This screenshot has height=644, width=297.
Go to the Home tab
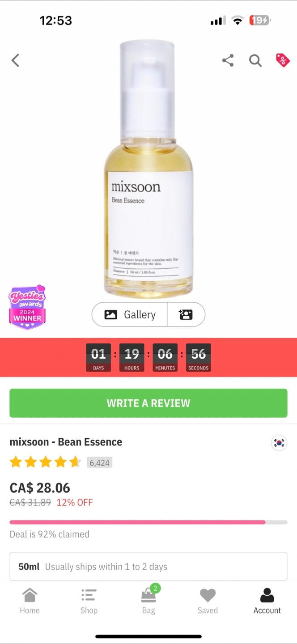[x=30, y=601]
